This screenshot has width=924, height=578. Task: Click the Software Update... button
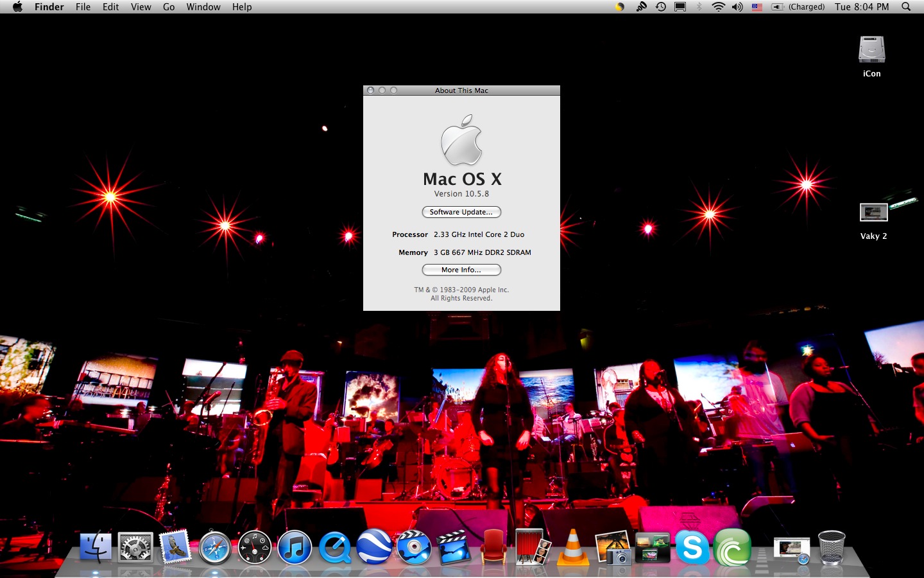(461, 212)
